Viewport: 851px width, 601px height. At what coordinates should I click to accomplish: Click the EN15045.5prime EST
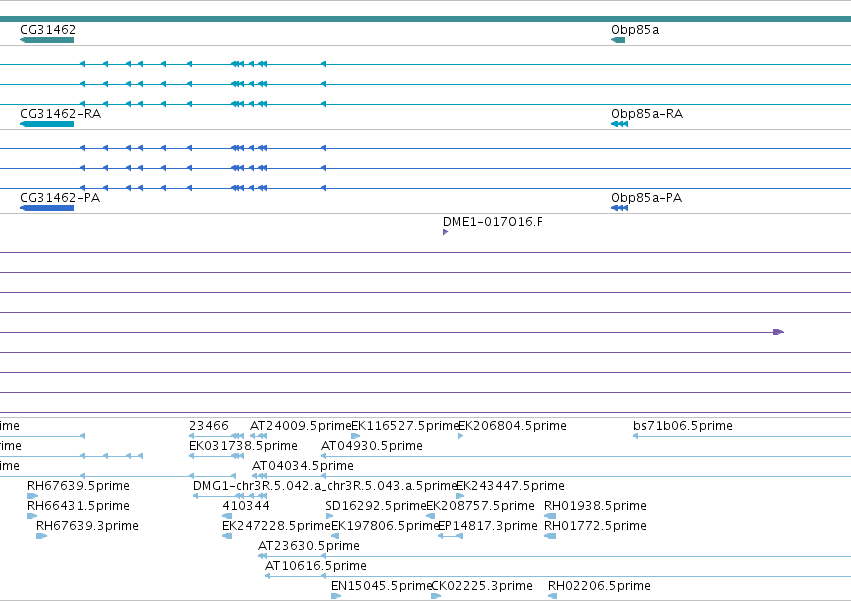(x=336, y=596)
